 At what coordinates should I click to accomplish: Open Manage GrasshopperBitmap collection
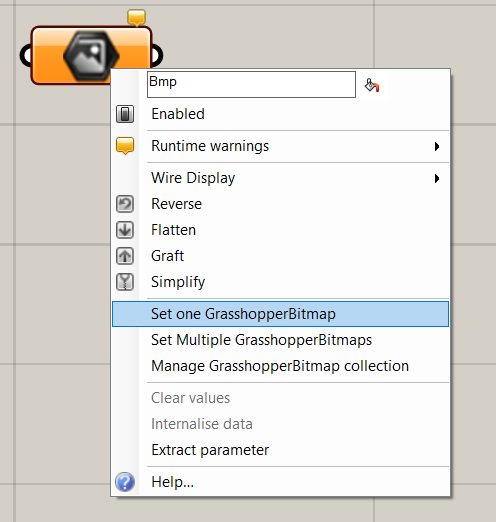click(x=280, y=366)
